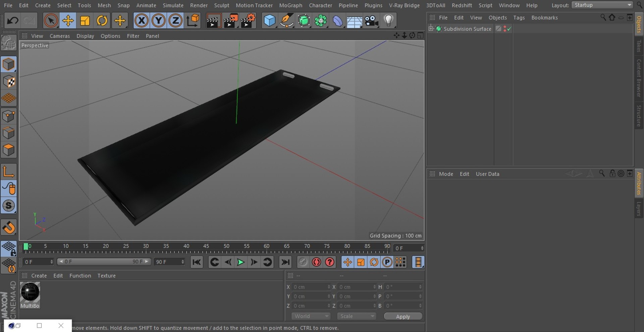
Task: Click the Apply button
Action: pyautogui.click(x=403, y=317)
